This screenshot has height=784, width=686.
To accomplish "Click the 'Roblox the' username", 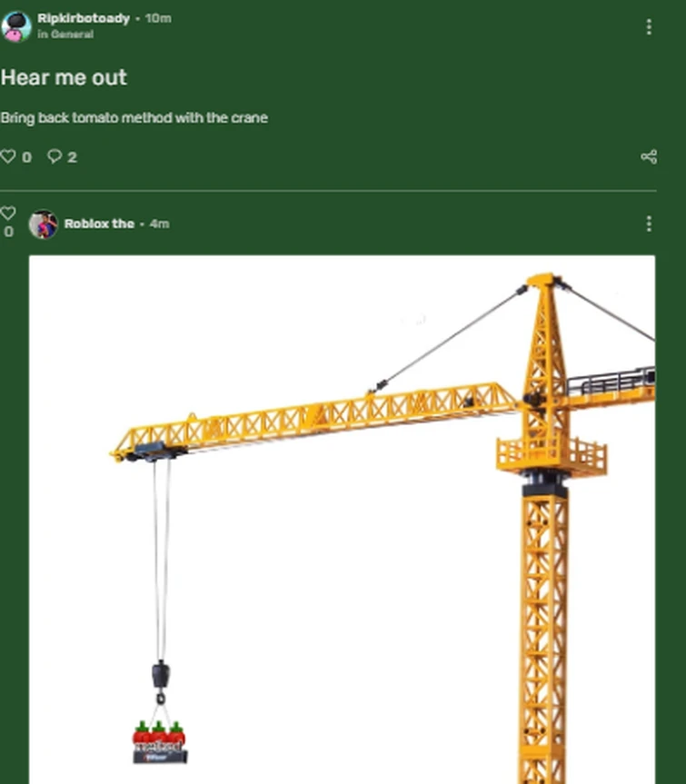I will (x=99, y=223).
